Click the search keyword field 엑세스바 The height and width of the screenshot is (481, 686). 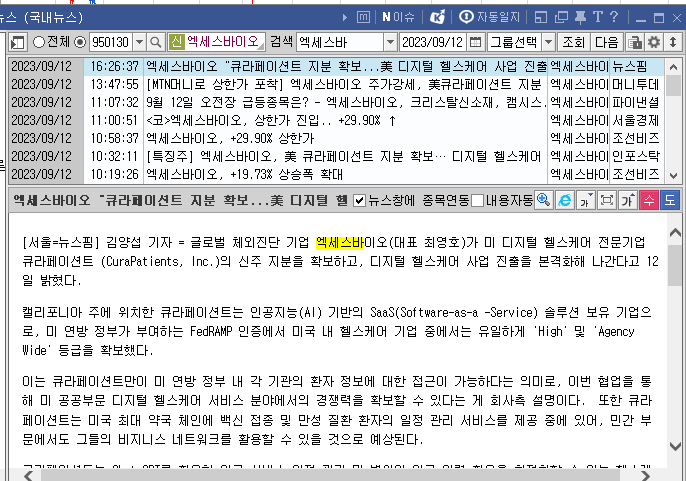click(340, 42)
